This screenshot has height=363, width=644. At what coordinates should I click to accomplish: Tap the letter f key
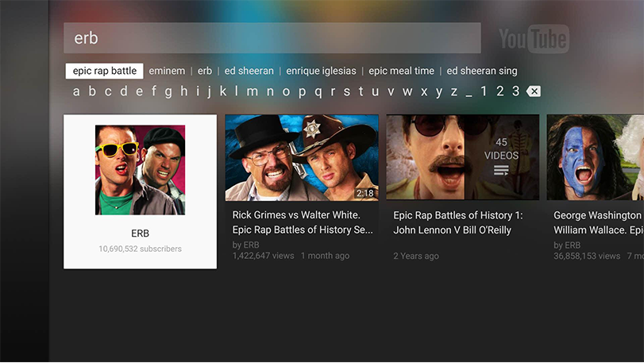click(153, 91)
